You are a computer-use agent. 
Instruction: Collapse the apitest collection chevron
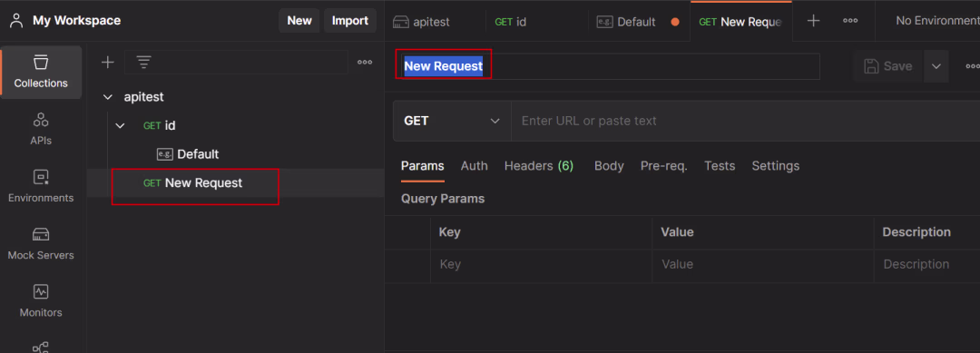pos(108,97)
